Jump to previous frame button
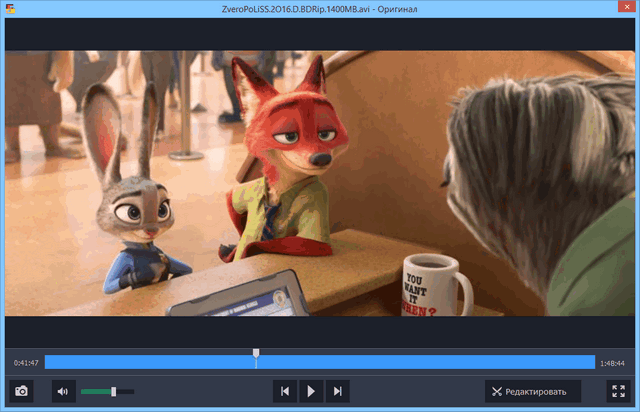The width and height of the screenshot is (640, 412). (x=285, y=391)
